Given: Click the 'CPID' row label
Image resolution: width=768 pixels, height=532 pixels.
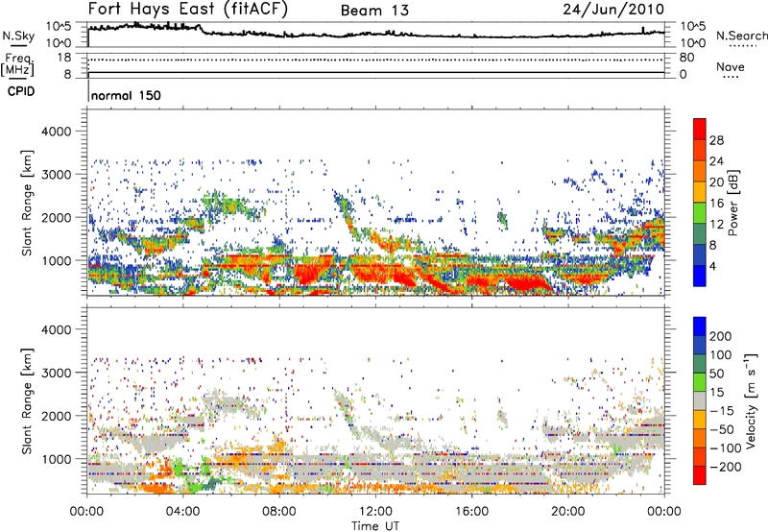Looking at the screenshot, I should (x=21, y=91).
